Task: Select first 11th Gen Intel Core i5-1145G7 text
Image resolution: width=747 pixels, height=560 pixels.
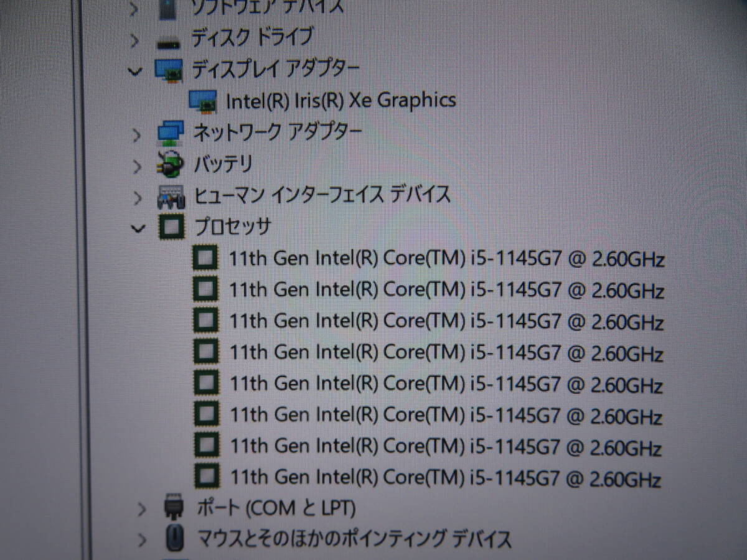Action: (x=446, y=258)
